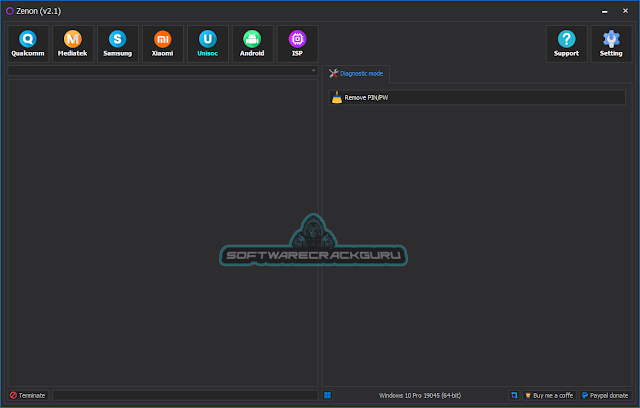Open the Mediatek module
Image resolution: width=640 pixels, height=408 pixels.
pyautogui.click(x=73, y=44)
